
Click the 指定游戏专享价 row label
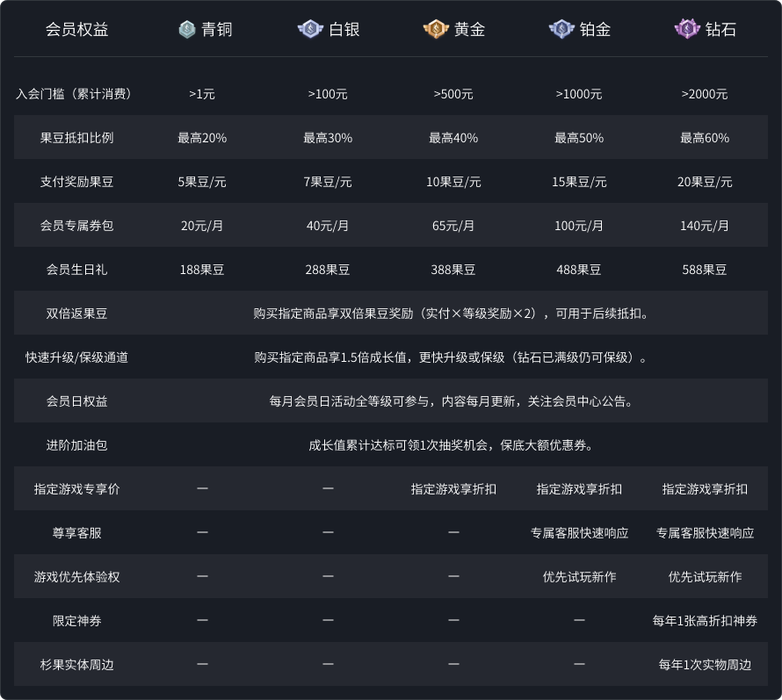coord(76,488)
